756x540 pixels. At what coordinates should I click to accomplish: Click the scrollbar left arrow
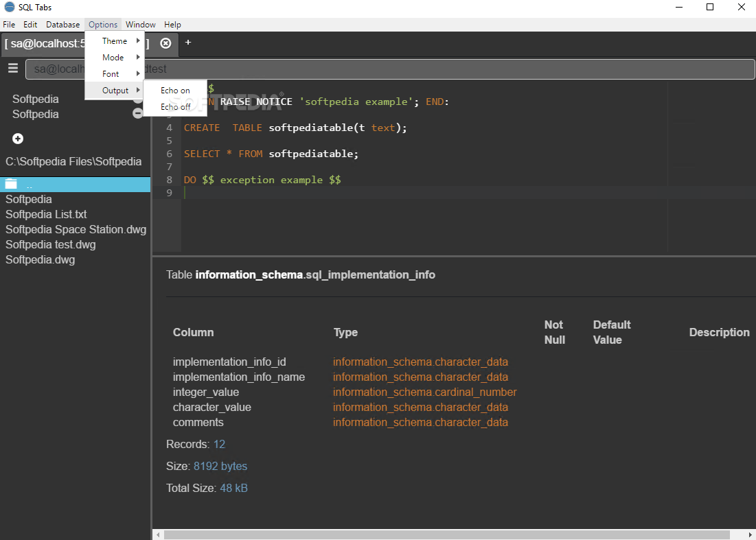pyautogui.click(x=158, y=535)
